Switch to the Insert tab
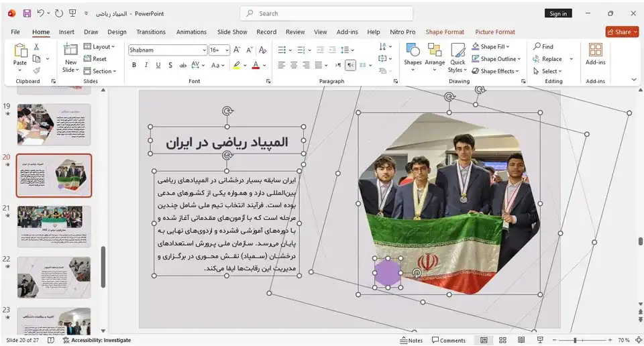The height and width of the screenshot is (346, 644). pos(66,32)
